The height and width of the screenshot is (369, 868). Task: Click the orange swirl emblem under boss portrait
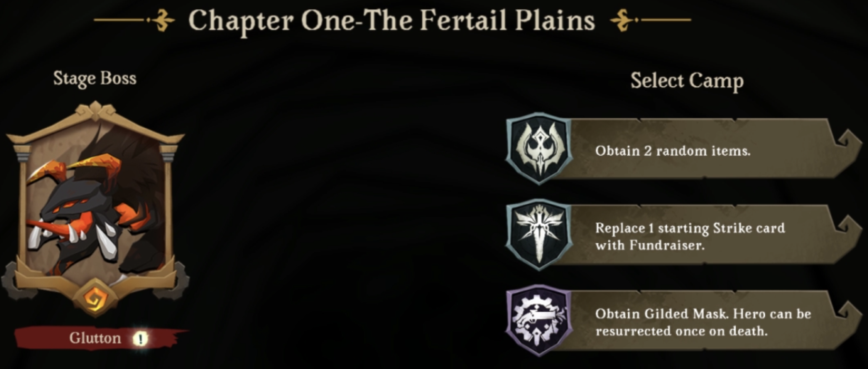point(94,299)
